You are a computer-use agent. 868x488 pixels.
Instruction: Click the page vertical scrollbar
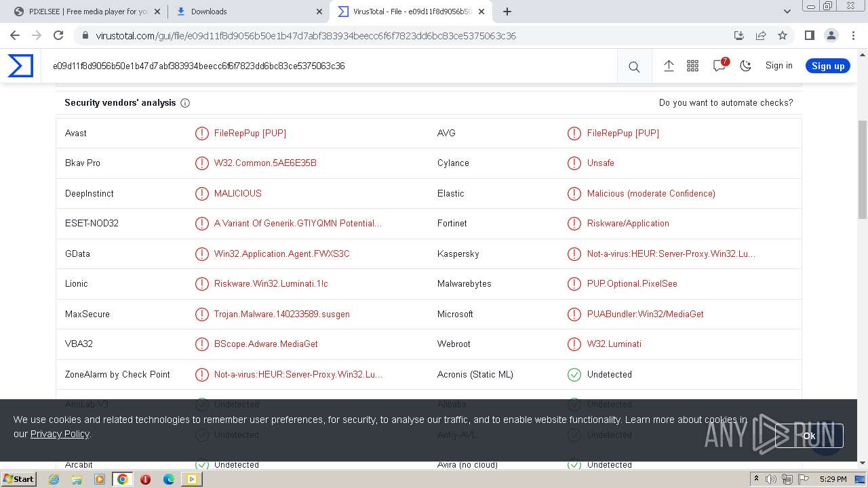pos(863,169)
